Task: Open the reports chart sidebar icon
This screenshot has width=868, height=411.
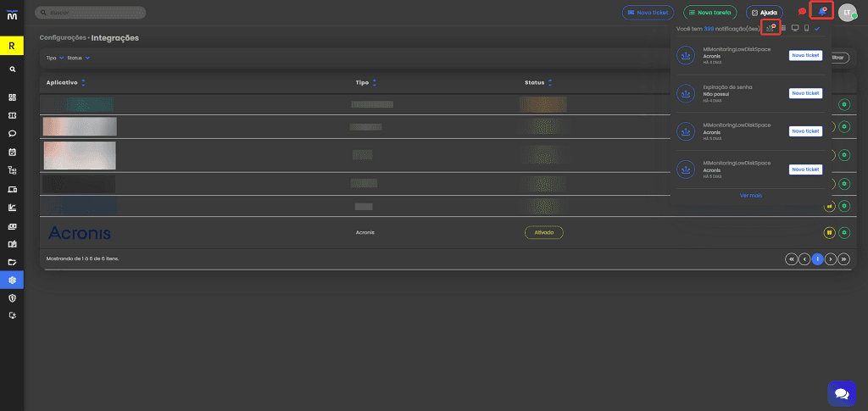Action: (x=12, y=208)
